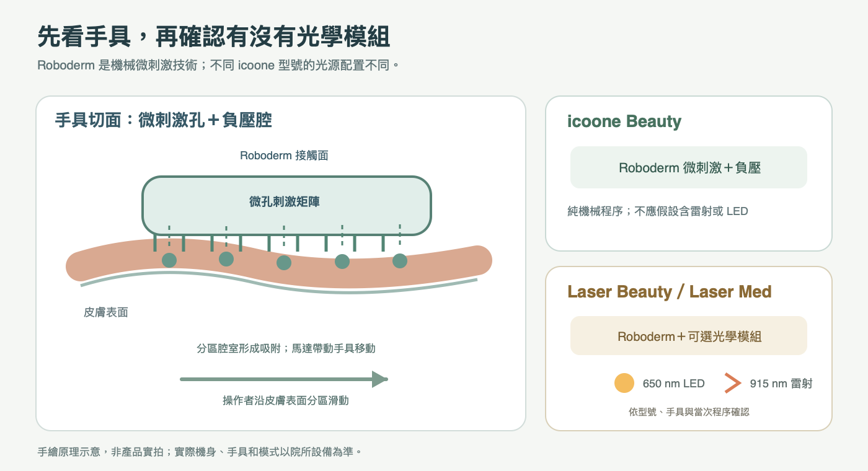Click the Roboderm＋可選光學模組 pill
868x471 pixels.
[689, 336]
